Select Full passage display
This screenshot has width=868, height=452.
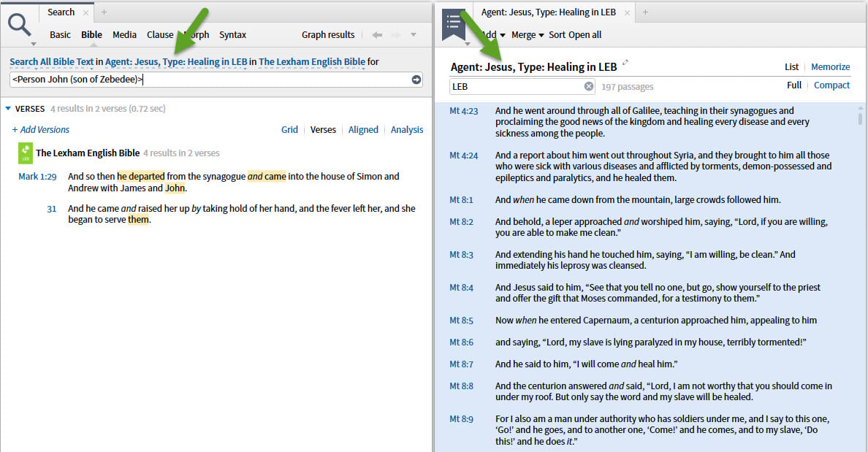click(x=793, y=85)
